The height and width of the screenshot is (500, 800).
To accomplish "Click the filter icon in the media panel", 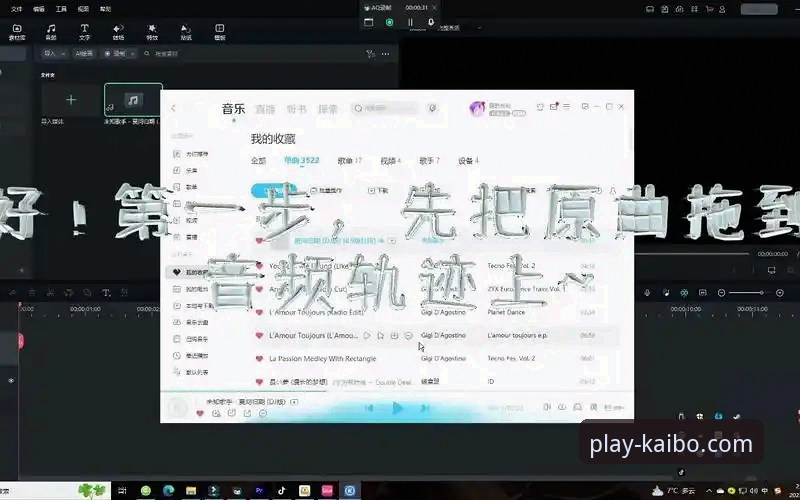I will (x=371, y=54).
